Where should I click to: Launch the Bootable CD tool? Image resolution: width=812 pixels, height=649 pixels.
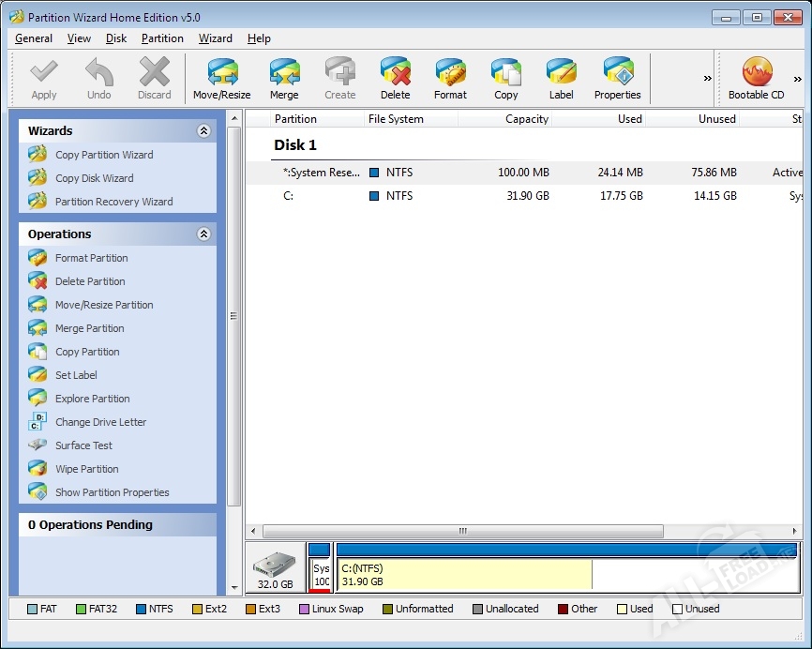pos(756,73)
